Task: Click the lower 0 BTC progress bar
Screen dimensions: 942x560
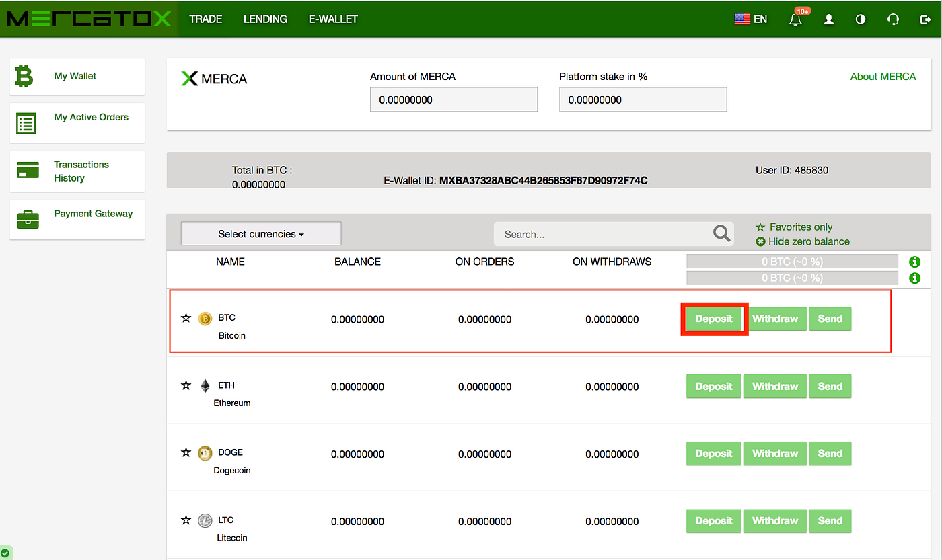Action: pos(792,278)
